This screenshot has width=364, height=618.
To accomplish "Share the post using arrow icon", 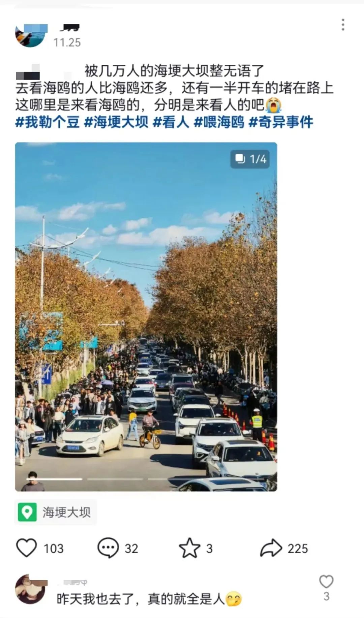I will pyautogui.click(x=271, y=548).
